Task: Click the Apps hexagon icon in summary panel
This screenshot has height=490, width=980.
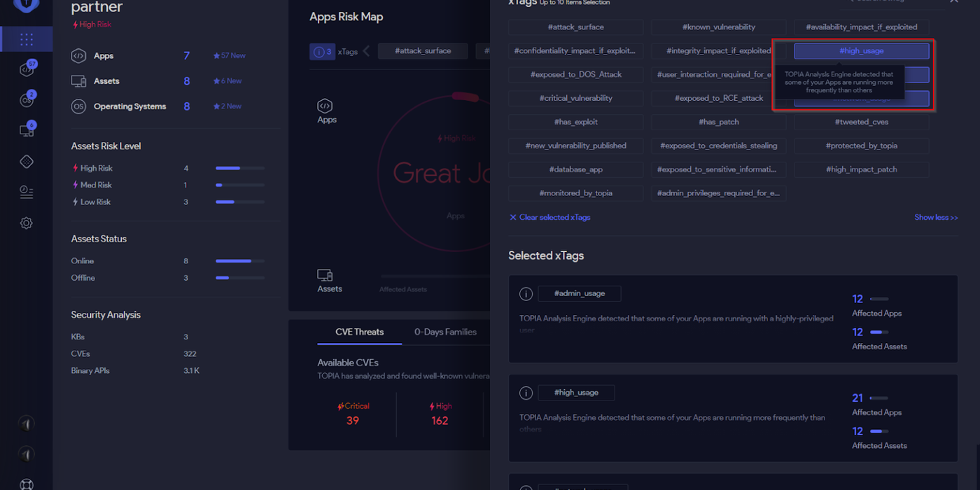Action: click(78, 56)
